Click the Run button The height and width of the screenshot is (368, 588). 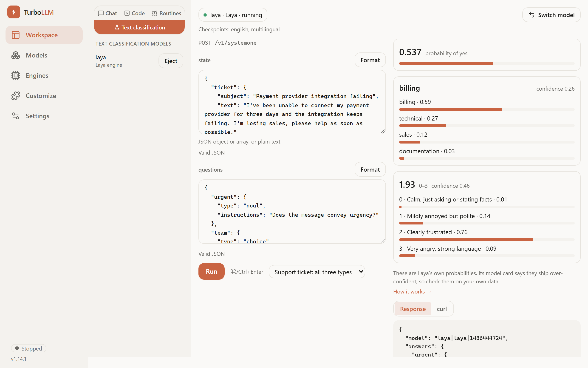point(211,271)
